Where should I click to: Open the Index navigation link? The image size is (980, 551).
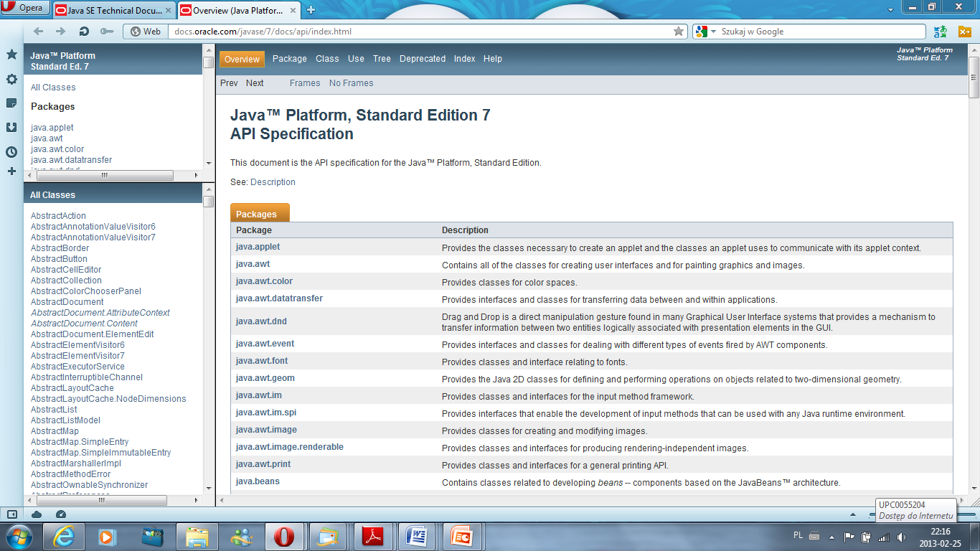(464, 59)
